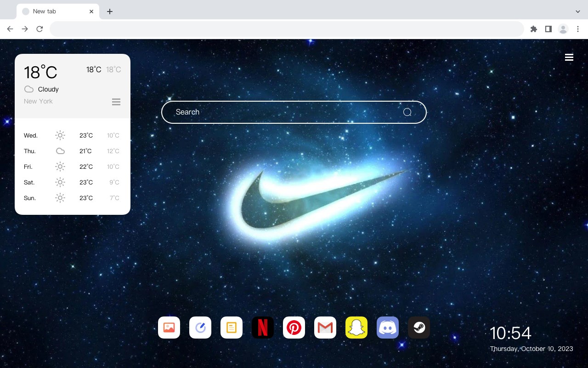
Task: Open the weather widget list menu
Action: [116, 102]
